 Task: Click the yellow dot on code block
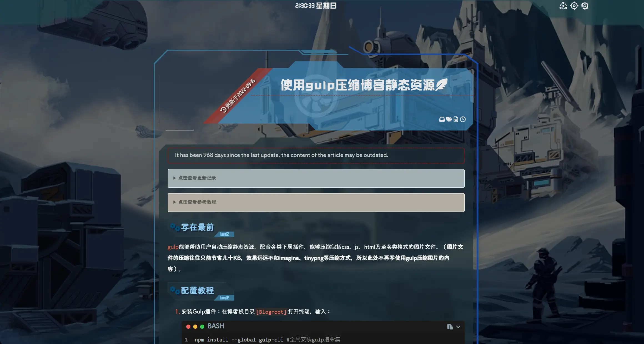[195, 327]
